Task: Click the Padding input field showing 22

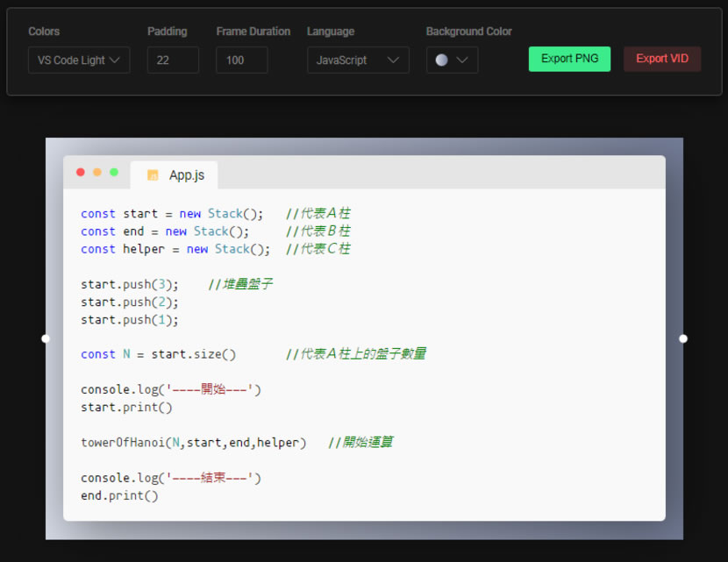Action: pyautogui.click(x=173, y=60)
